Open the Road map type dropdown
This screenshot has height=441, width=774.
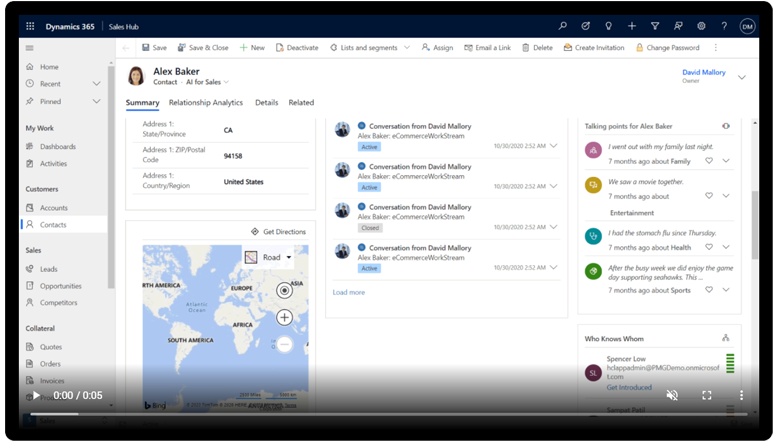pos(269,257)
